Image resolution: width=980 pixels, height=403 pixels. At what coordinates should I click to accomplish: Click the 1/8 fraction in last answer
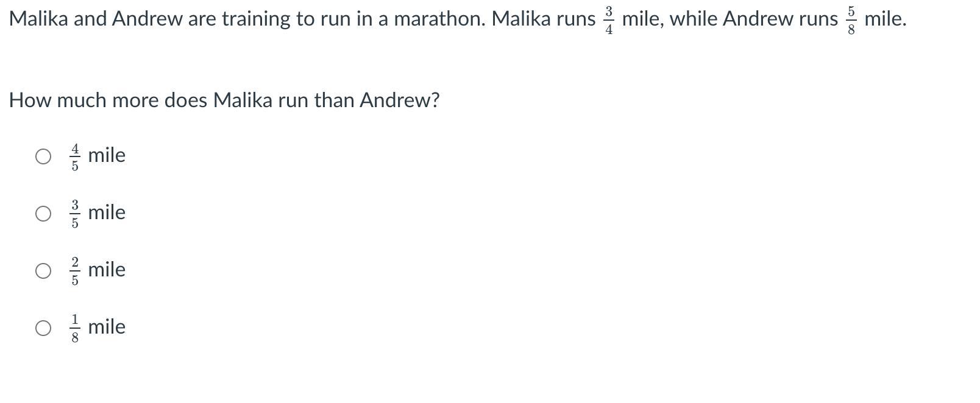75,329
